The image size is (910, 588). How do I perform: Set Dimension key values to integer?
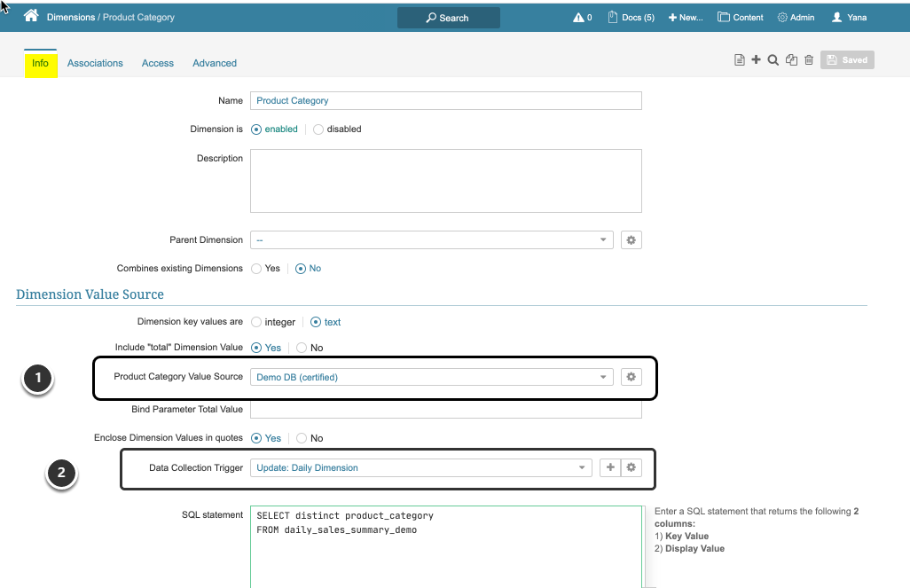pos(257,323)
